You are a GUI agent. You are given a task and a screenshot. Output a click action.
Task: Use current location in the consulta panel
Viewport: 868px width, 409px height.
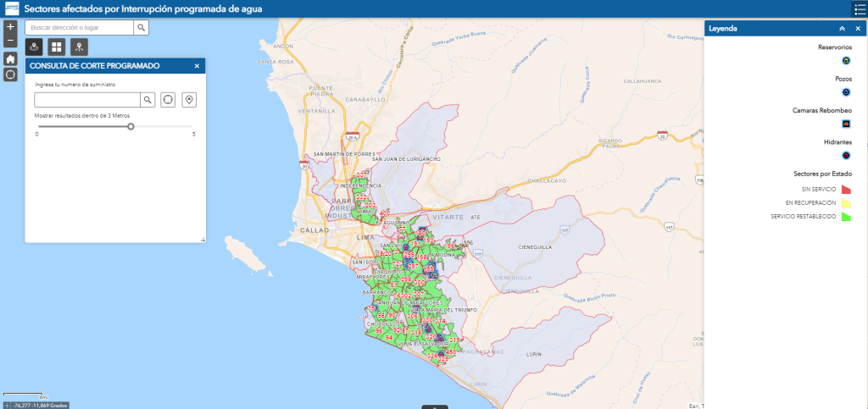coord(168,100)
